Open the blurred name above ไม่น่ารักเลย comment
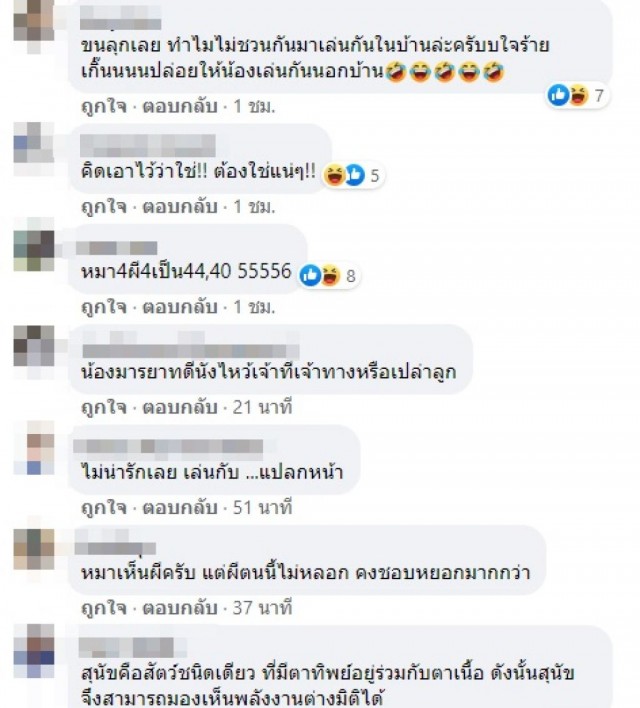This screenshot has width=640, height=708. (x=168, y=446)
